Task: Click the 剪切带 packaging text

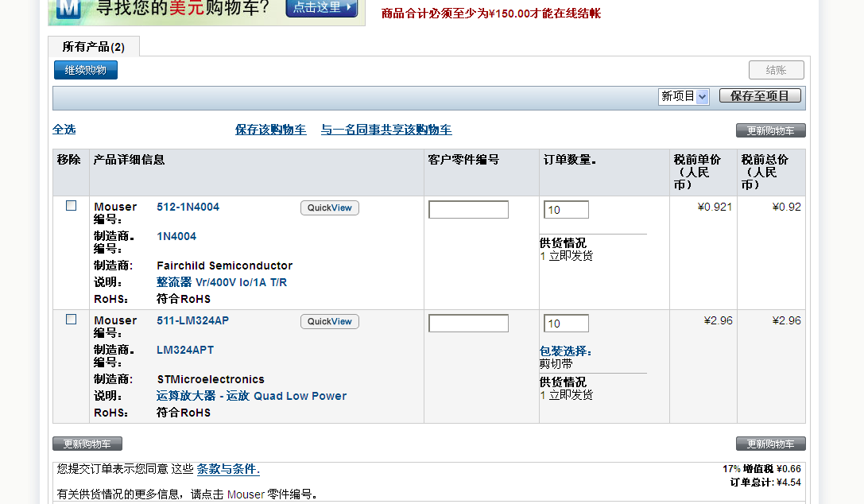Action: pyautogui.click(x=556, y=363)
